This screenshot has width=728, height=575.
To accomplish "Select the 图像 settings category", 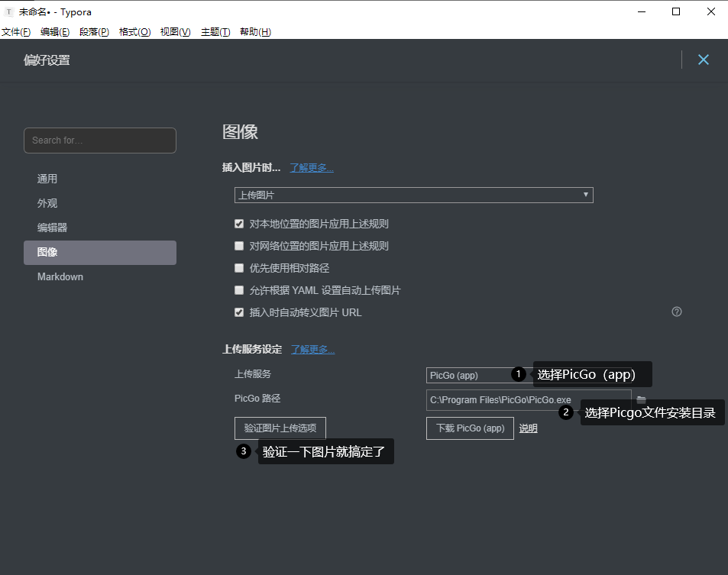I will pyautogui.click(x=100, y=252).
